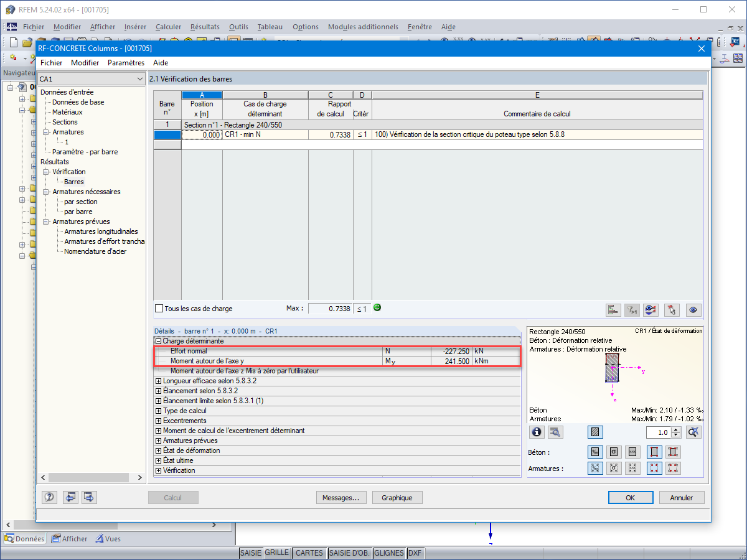Show Armatures strain per-mille icon

point(595,468)
